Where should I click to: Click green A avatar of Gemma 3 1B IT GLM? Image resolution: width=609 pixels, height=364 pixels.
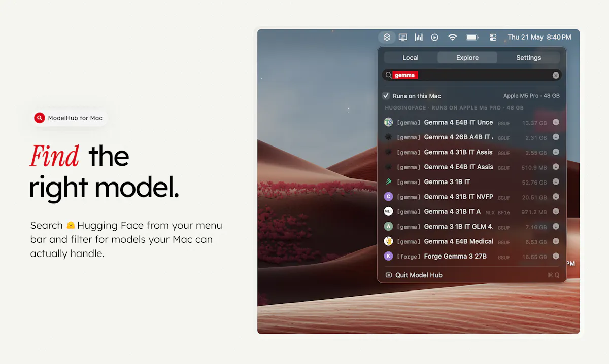pos(388,227)
